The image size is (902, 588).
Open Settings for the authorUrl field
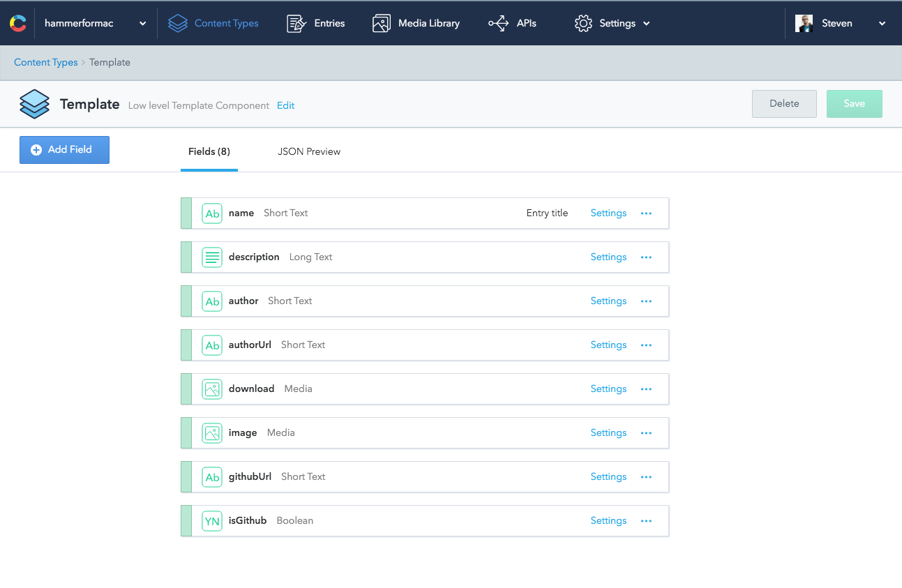point(608,345)
